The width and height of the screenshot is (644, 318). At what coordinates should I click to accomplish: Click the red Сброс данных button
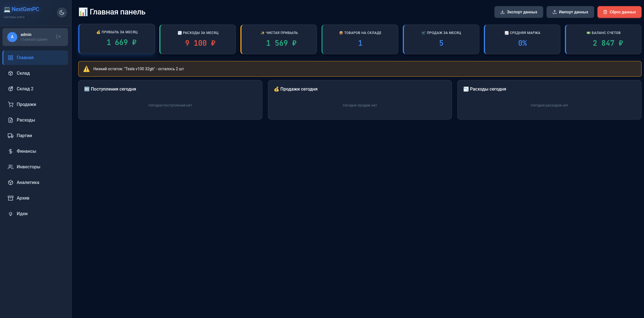click(x=619, y=12)
